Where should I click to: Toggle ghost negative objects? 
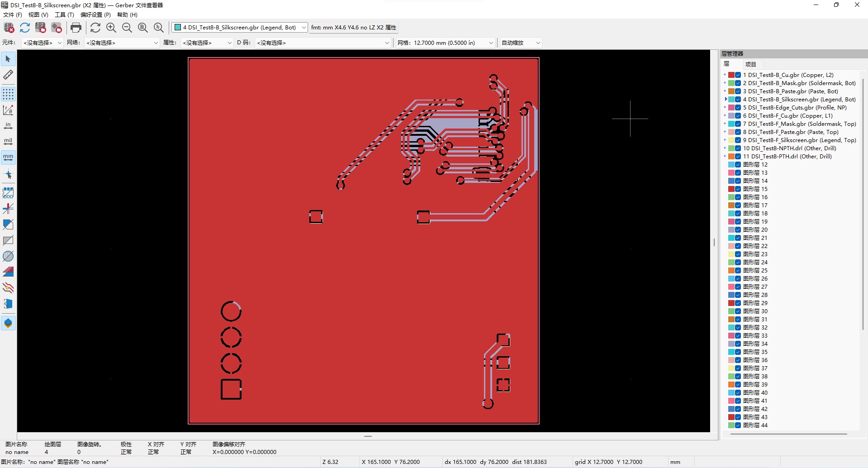8,240
